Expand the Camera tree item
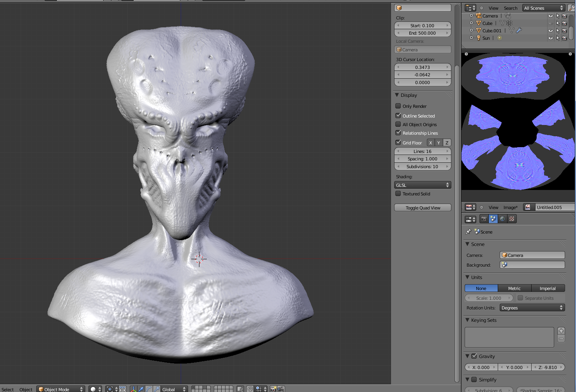 tap(471, 16)
